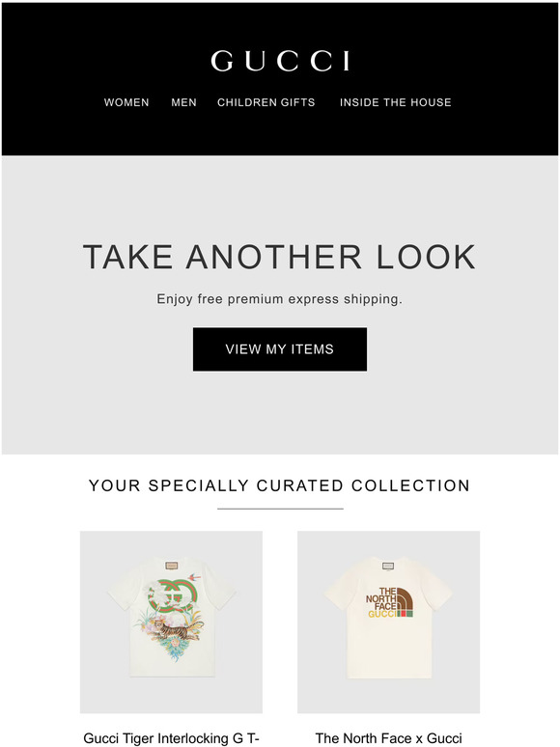Open the GIFTS navigation link
The height and width of the screenshot is (747, 560).
pyautogui.click(x=297, y=102)
